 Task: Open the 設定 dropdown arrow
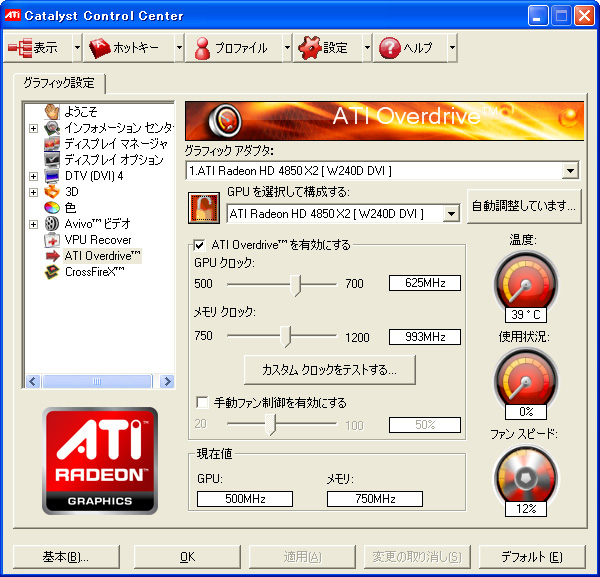pos(367,48)
